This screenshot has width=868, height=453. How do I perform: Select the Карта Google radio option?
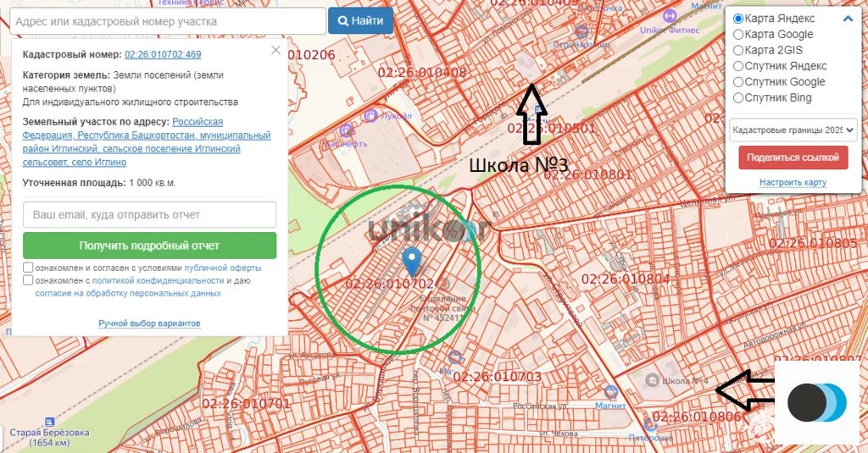[x=738, y=35]
